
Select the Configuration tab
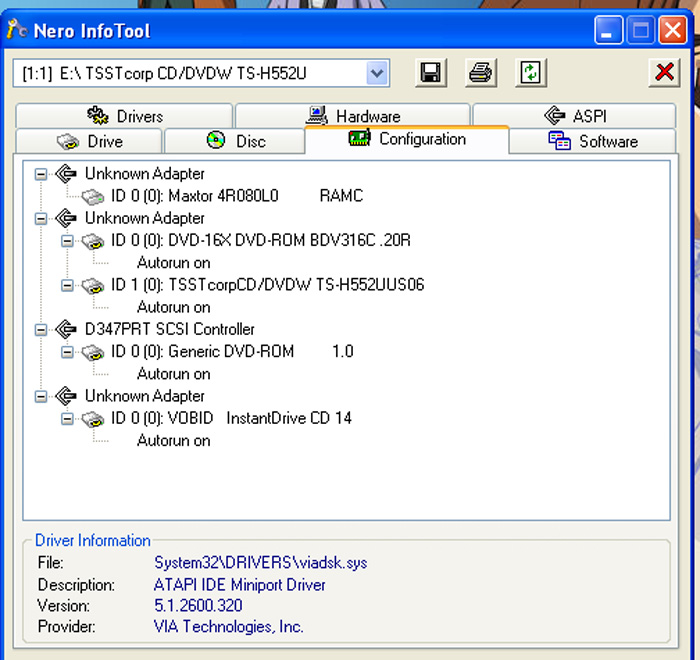pyautogui.click(x=407, y=139)
